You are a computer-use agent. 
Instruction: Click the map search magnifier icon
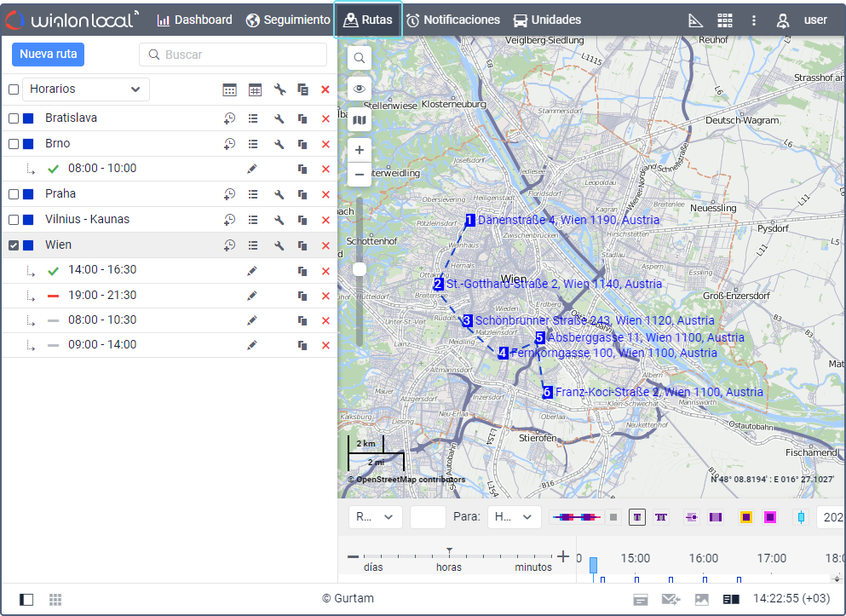click(x=360, y=58)
